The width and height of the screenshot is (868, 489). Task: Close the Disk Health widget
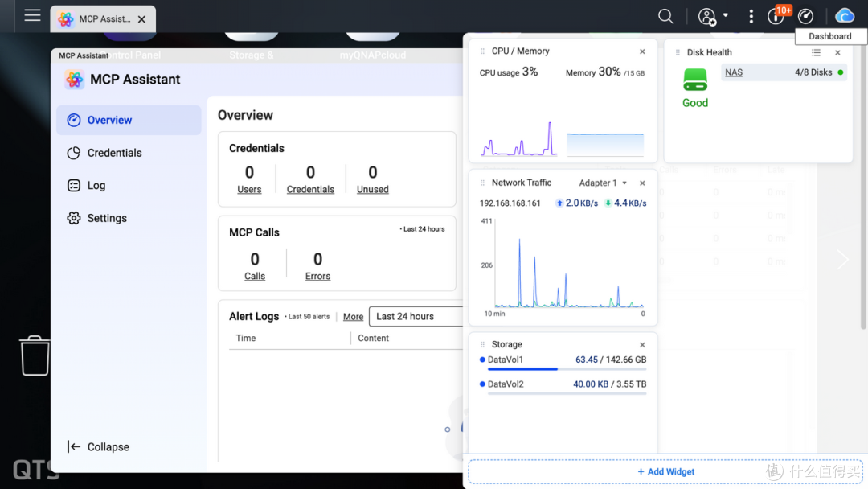click(837, 52)
